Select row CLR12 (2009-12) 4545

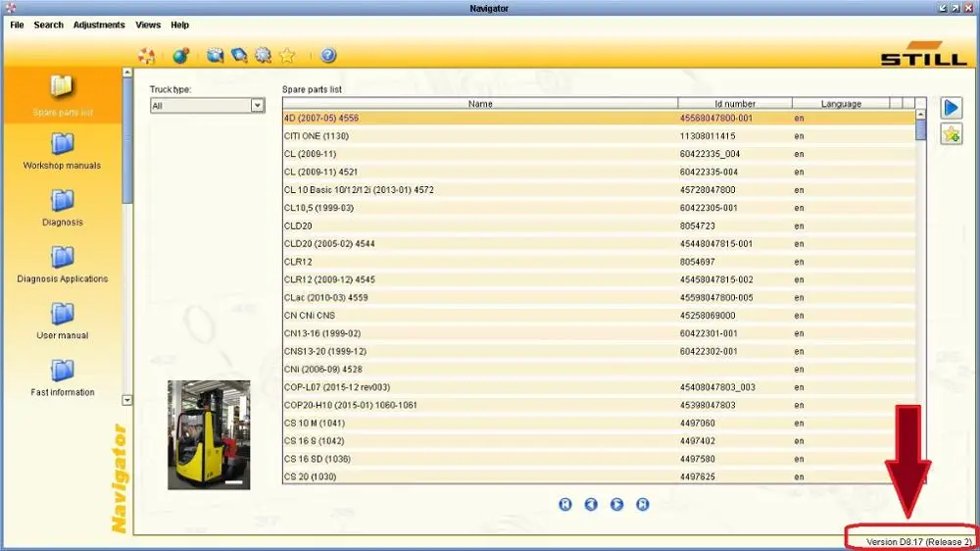(599, 279)
